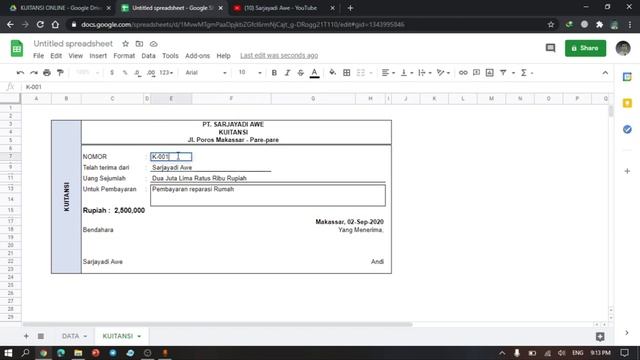Insert a comment
This screenshot has width=640, height=360.
476,73
